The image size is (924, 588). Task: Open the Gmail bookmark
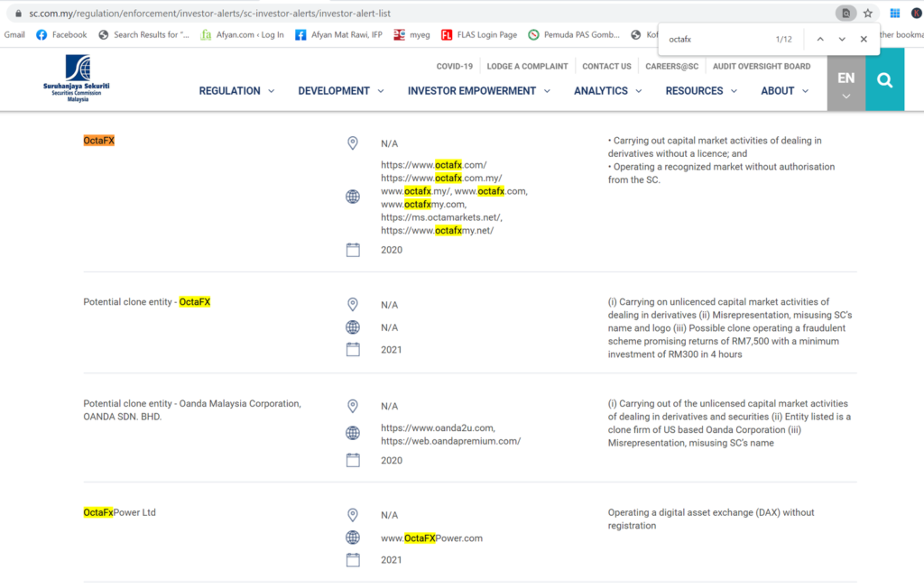[x=14, y=35]
